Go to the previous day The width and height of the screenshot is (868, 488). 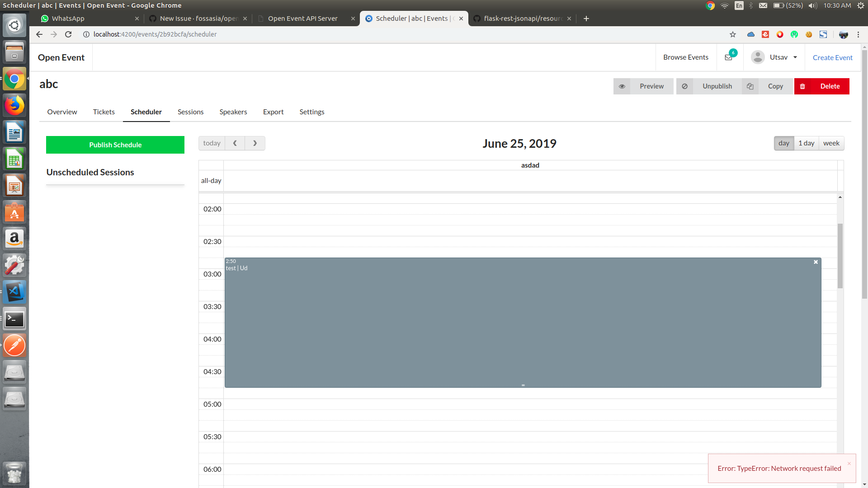click(x=235, y=143)
